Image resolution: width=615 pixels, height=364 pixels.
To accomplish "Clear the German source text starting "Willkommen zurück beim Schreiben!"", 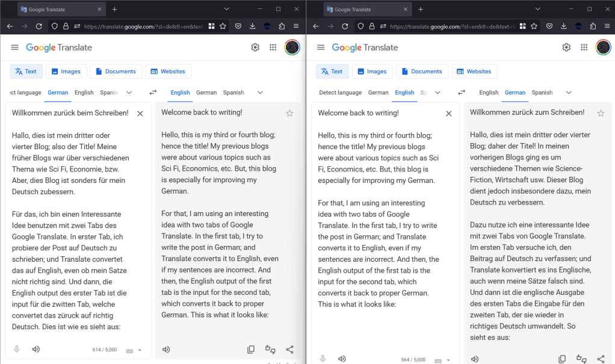I will click(140, 113).
